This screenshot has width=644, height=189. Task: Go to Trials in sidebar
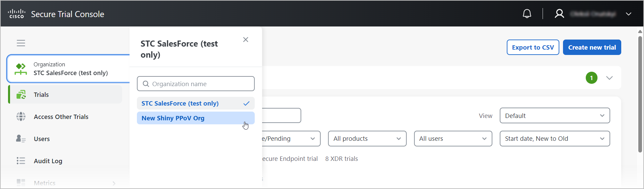point(66,94)
